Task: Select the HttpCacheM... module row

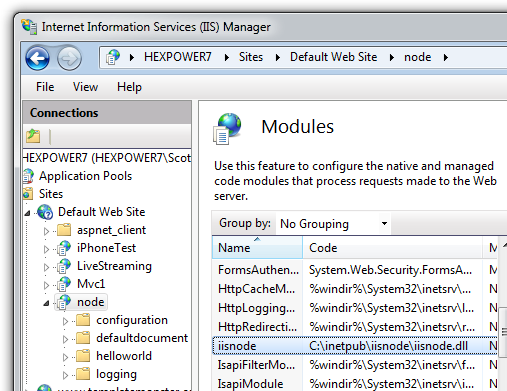Action: pos(355,289)
